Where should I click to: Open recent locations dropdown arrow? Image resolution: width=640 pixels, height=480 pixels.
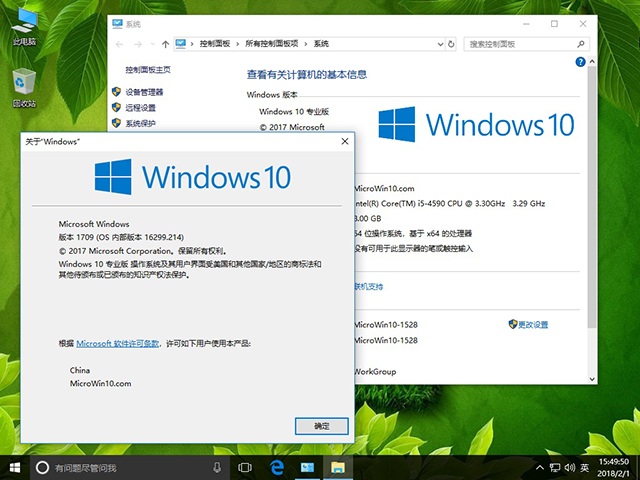pos(152,44)
